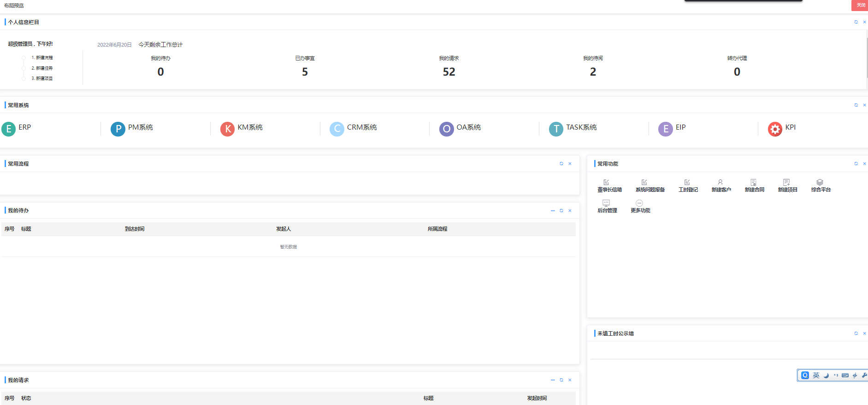The image size is (868, 405).
Task: Open the 董事长信箱 function icon
Action: 606,183
